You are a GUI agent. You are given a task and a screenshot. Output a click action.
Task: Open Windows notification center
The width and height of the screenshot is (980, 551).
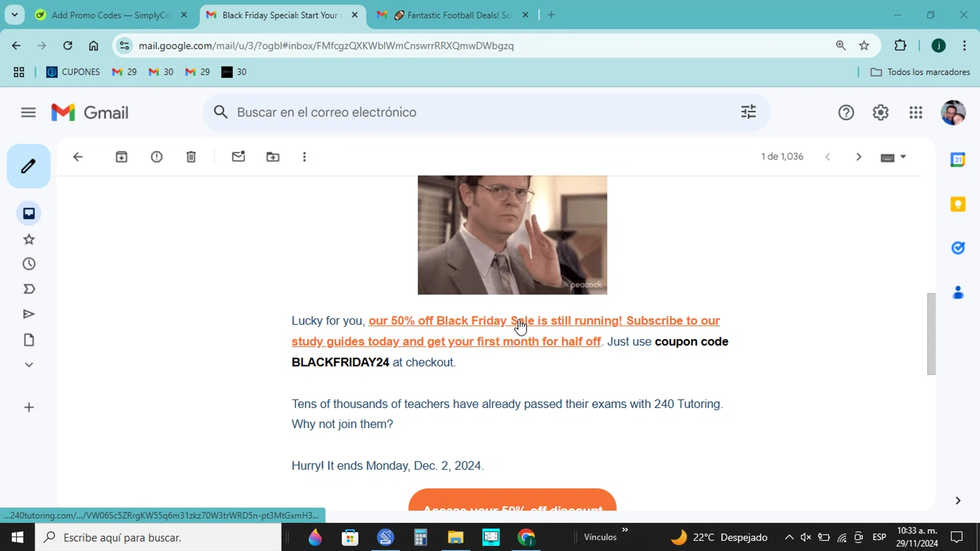coord(957,537)
